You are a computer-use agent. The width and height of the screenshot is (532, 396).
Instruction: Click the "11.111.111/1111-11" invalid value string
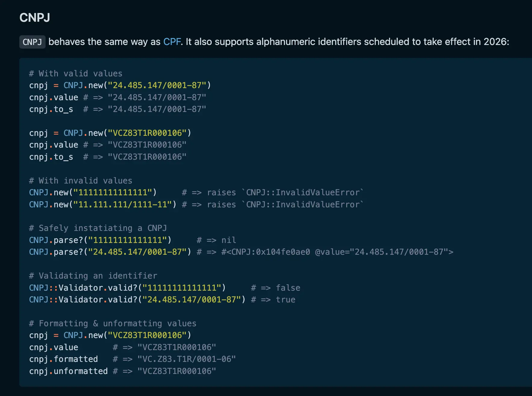click(x=123, y=205)
